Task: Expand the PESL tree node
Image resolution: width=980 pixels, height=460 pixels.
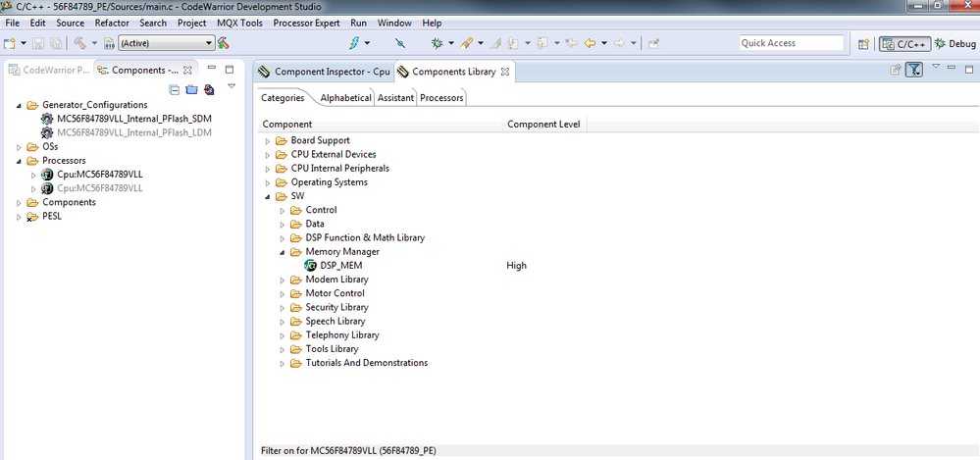Action: pyautogui.click(x=18, y=217)
